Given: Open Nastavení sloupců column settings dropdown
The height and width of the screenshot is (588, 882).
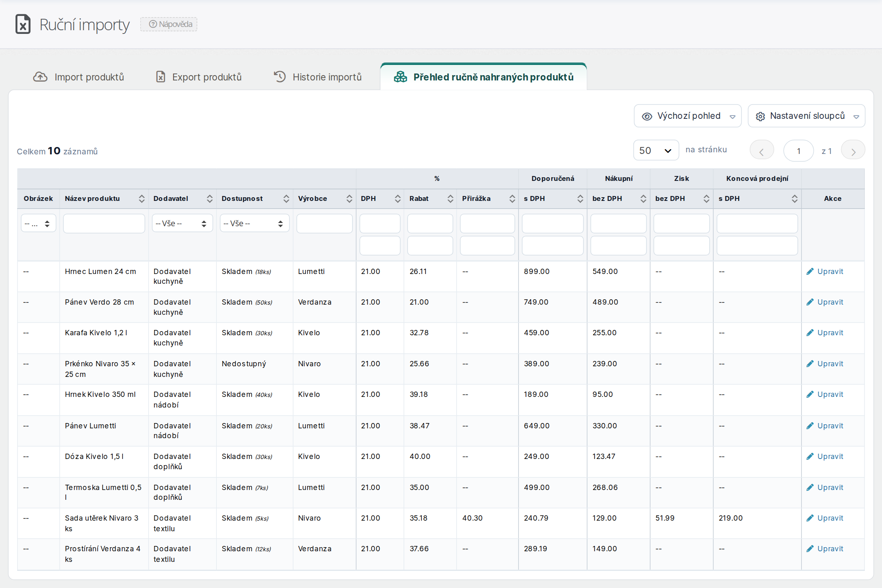Looking at the screenshot, I should [x=806, y=116].
